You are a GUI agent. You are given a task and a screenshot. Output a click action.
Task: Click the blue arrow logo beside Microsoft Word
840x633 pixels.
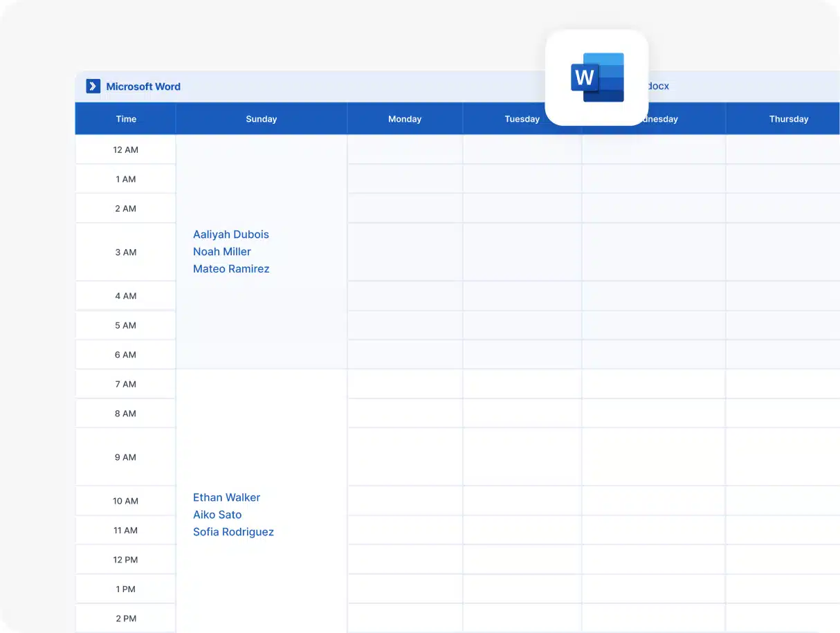[x=93, y=86]
